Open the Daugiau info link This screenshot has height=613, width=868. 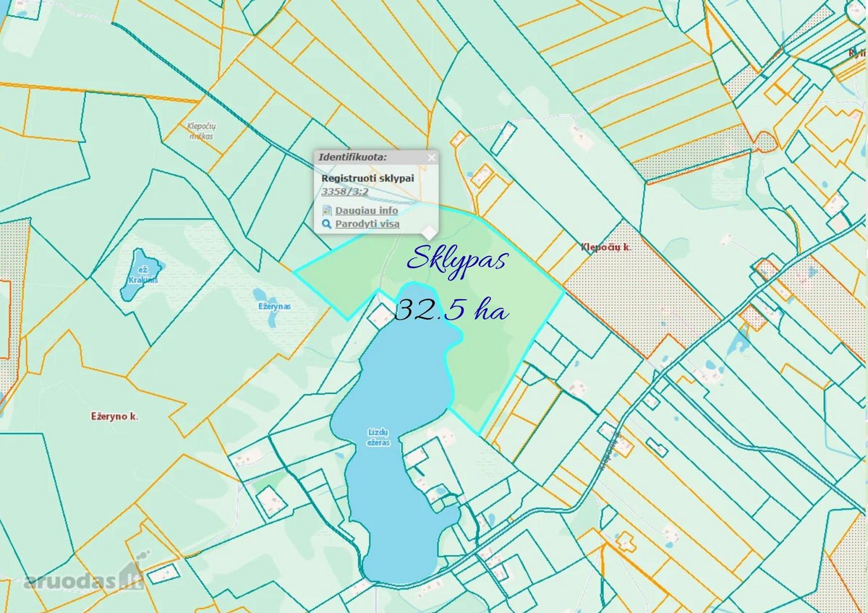pyautogui.click(x=366, y=210)
